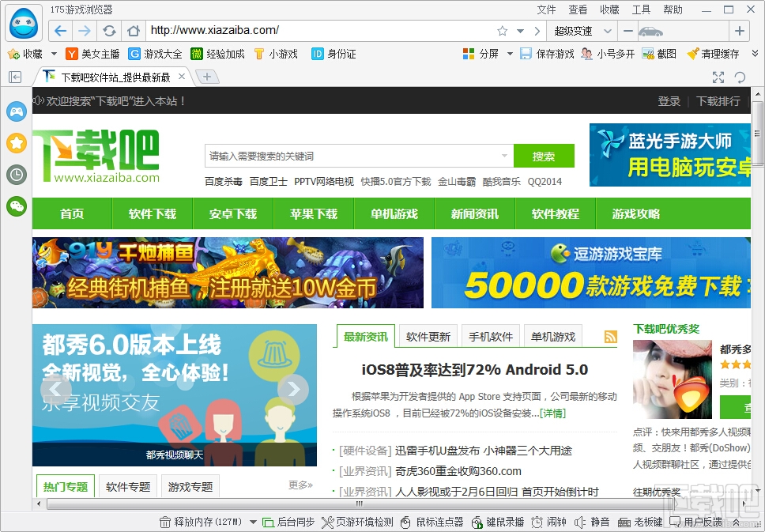Go forward with the forward arrow

pyautogui.click(x=85, y=31)
